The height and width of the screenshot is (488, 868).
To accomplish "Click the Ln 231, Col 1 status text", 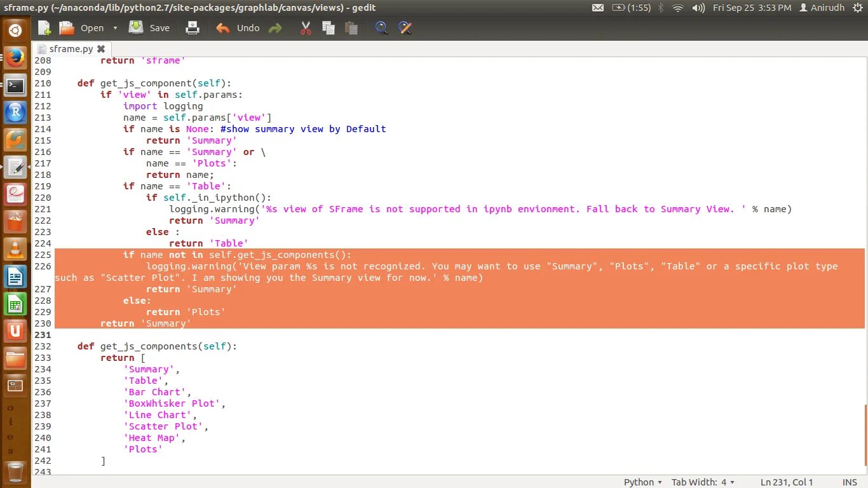I will [787, 482].
